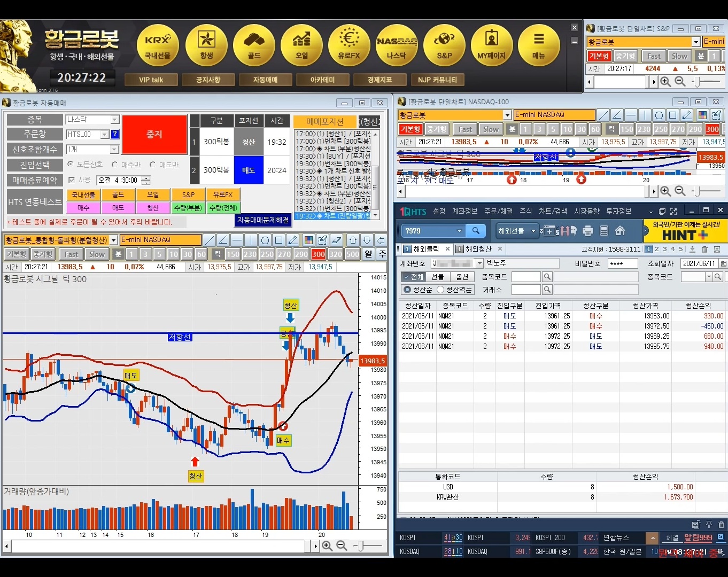Screen dimensions: 728x577
Task: Expand the 신호조합개수 1개 dropdown
Action: click(x=114, y=150)
